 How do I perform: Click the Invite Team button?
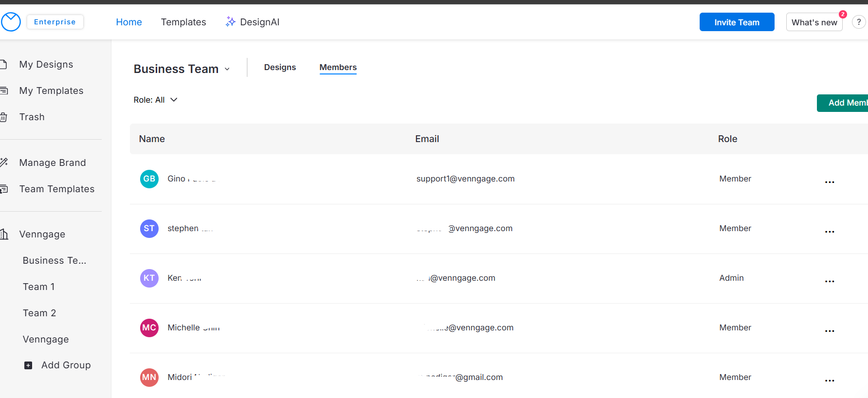pos(737,22)
